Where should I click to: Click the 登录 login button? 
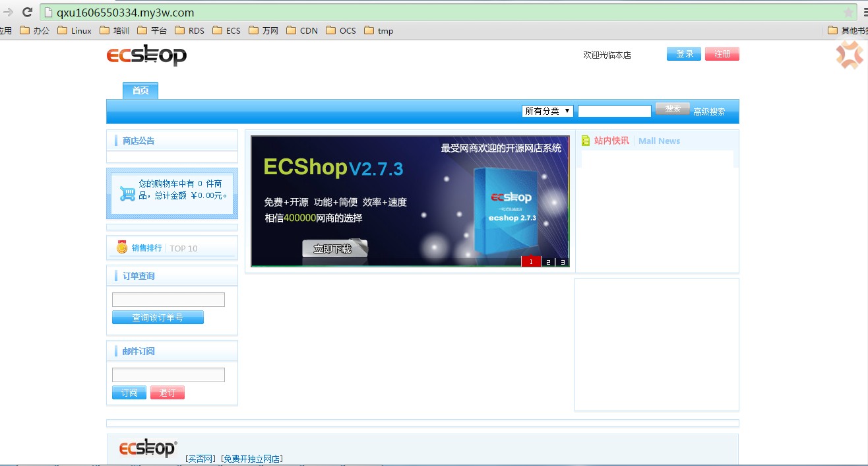pos(683,54)
